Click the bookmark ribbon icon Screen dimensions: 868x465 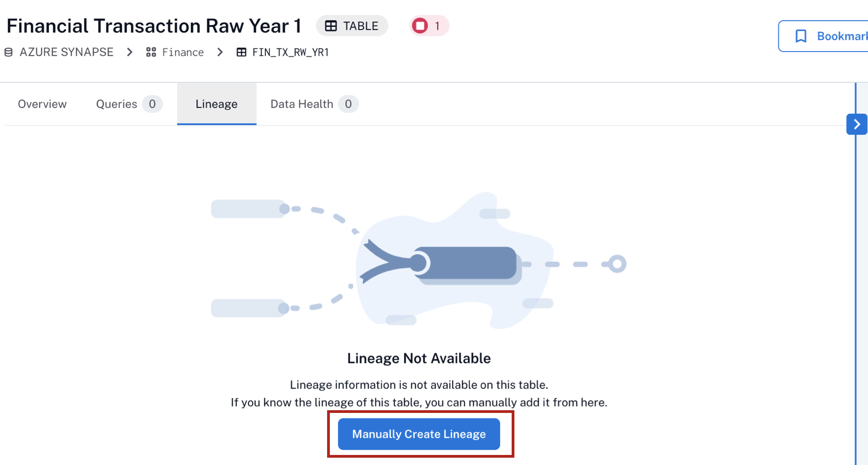coord(801,36)
